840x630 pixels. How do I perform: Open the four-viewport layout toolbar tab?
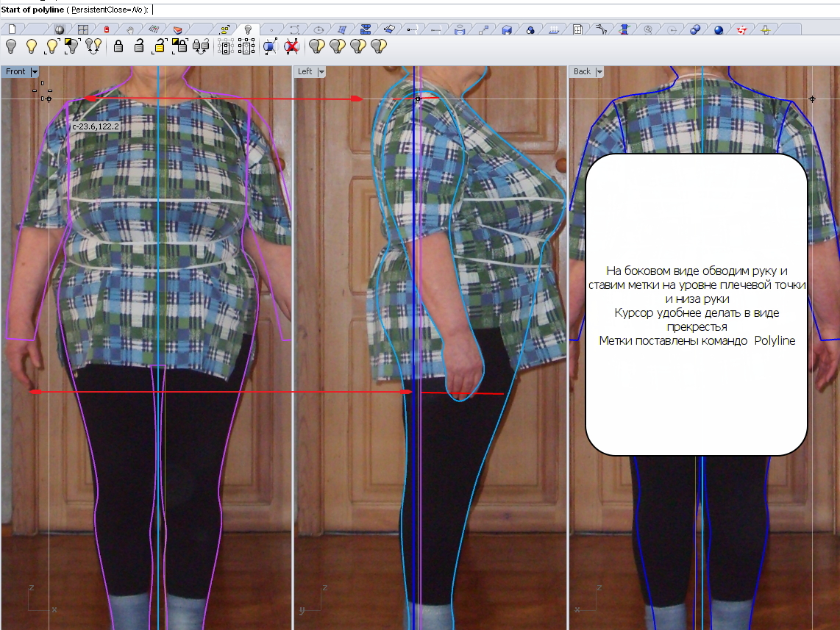(83, 29)
